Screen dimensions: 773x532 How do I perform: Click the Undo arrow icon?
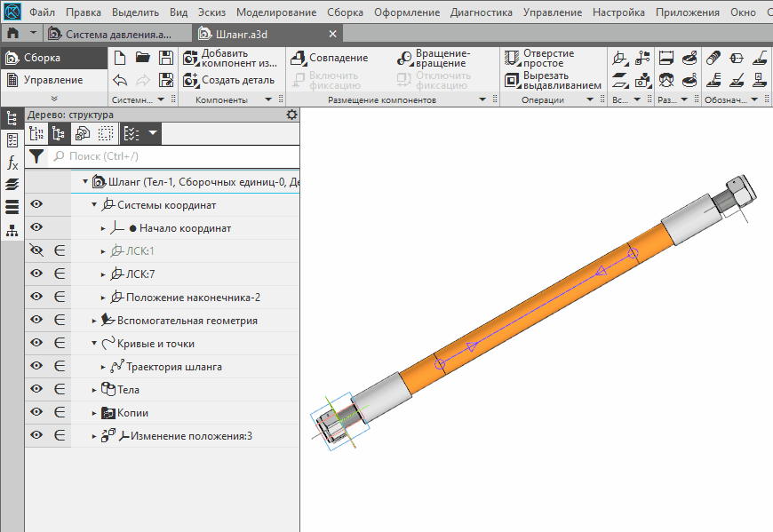click(121, 80)
